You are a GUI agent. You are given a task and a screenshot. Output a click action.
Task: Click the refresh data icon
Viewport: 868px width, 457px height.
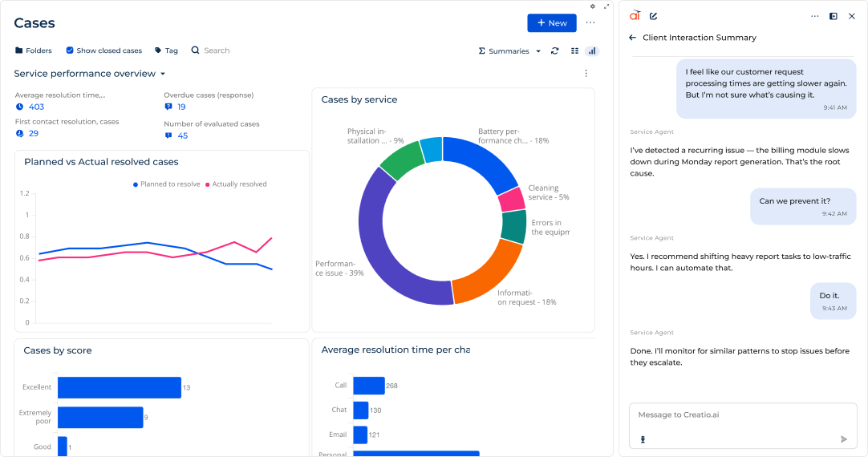(x=554, y=51)
